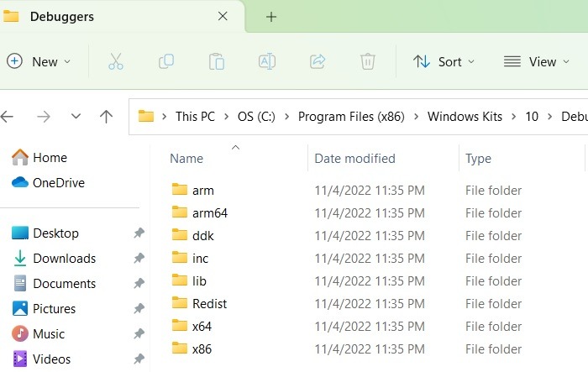Open Desktop quick access item
This screenshot has width=588, height=372.
click(45, 233)
